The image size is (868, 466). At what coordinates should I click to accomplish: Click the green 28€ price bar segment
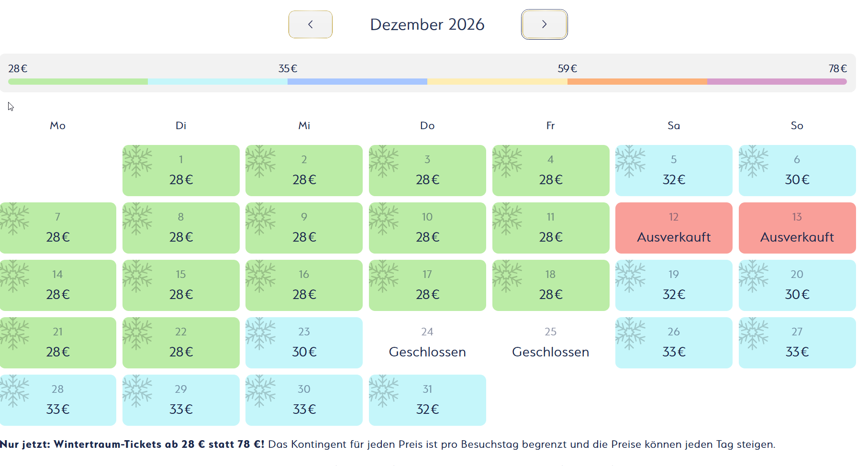78,82
